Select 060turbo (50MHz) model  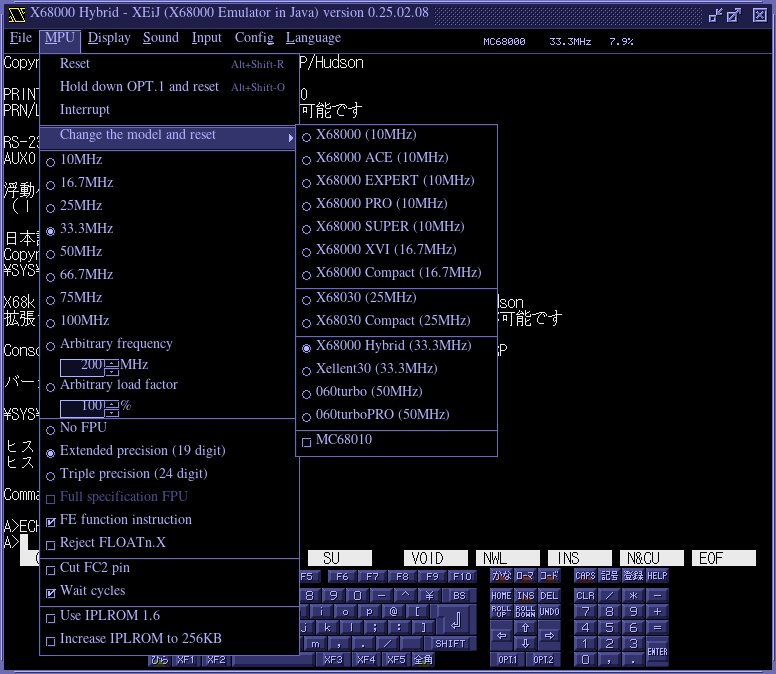click(396, 391)
